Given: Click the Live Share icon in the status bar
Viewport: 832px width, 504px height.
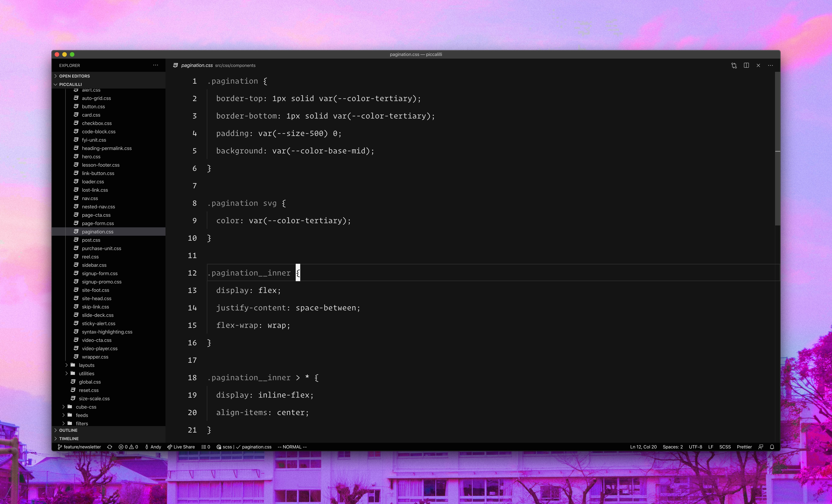Looking at the screenshot, I should (x=181, y=447).
